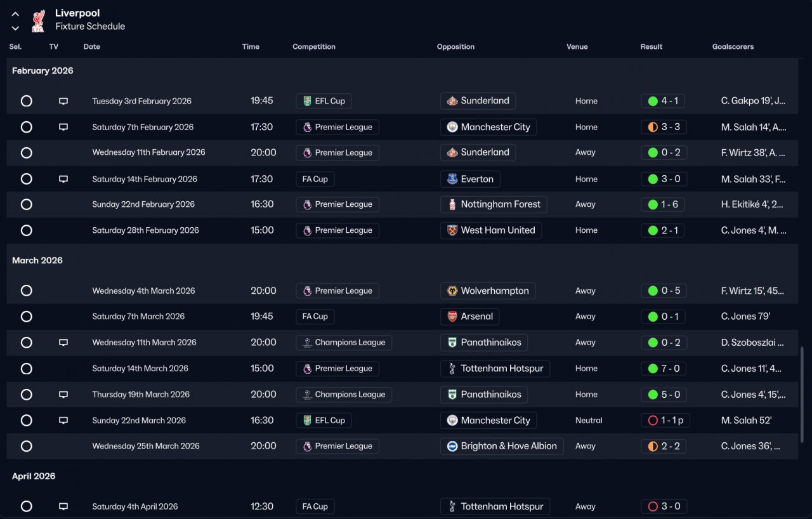This screenshot has width=812, height=519.
Task: Click the Wolverhampton club crest
Action: (x=452, y=291)
